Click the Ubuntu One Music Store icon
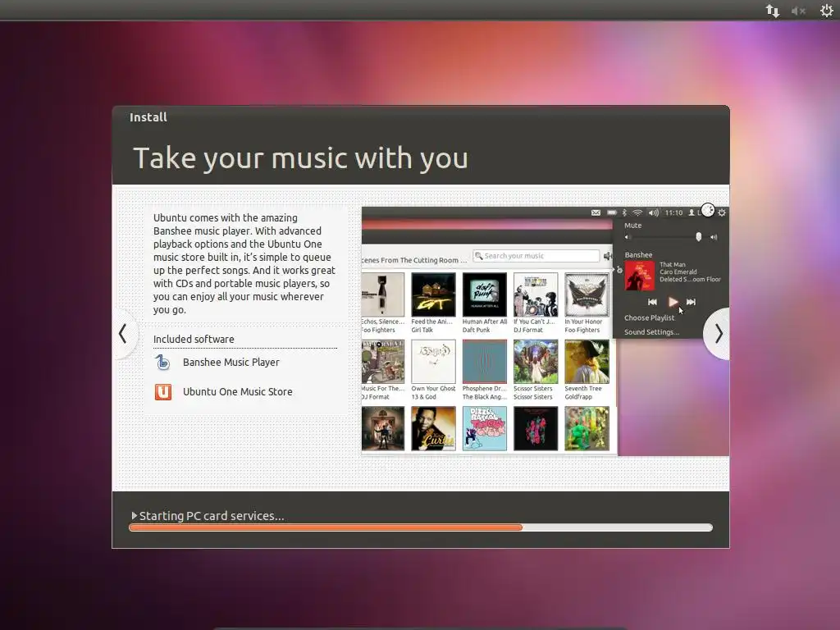Image resolution: width=840 pixels, height=630 pixels. (x=163, y=392)
